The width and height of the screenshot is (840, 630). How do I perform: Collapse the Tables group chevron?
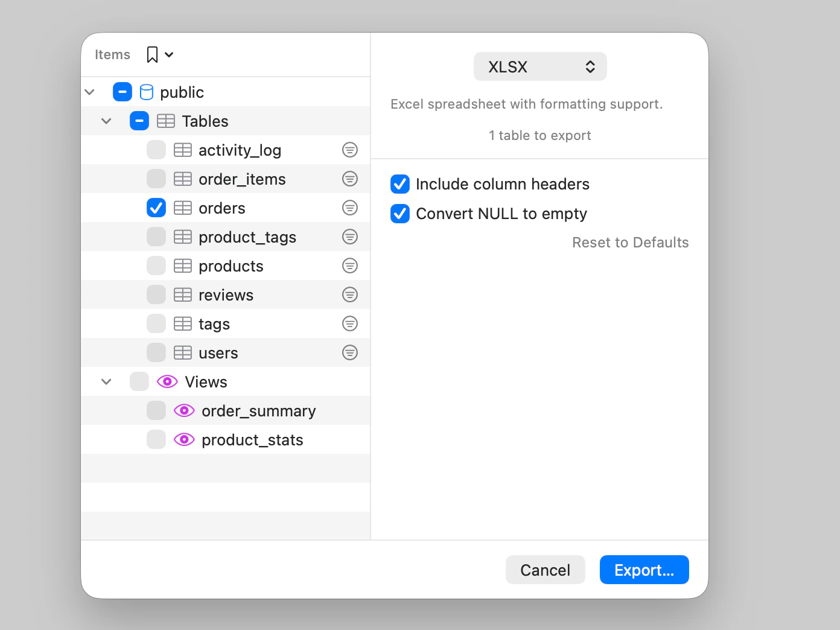point(107,121)
